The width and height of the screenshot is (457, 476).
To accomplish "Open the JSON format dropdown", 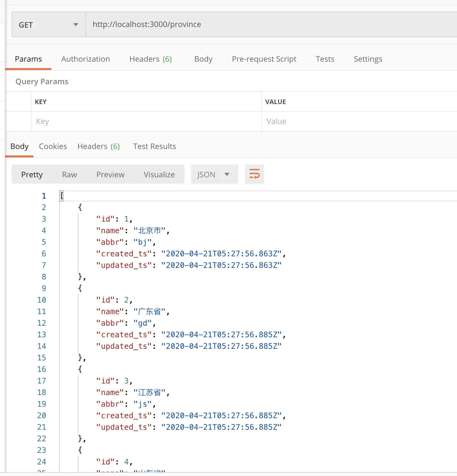I will tap(214, 174).
